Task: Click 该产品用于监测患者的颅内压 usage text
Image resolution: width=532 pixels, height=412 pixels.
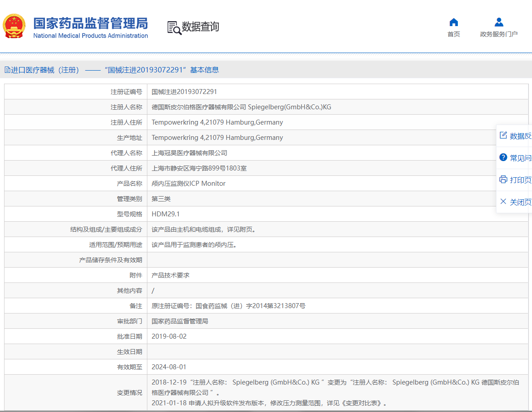Action: pyautogui.click(x=194, y=245)
